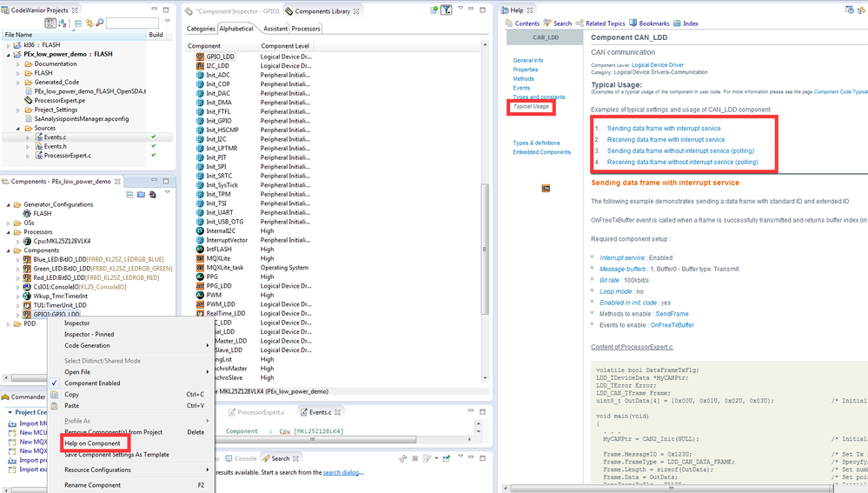The width and height of the screenshot is (868, 493).
Task: Open 'Sending data frame with interrupt service' link
Action: click(x=664, y=128)
